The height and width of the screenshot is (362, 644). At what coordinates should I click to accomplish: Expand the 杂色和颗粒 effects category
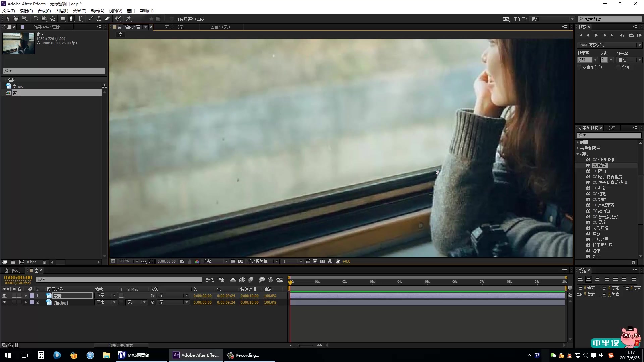pyautogui.click(x=578, y=148)
